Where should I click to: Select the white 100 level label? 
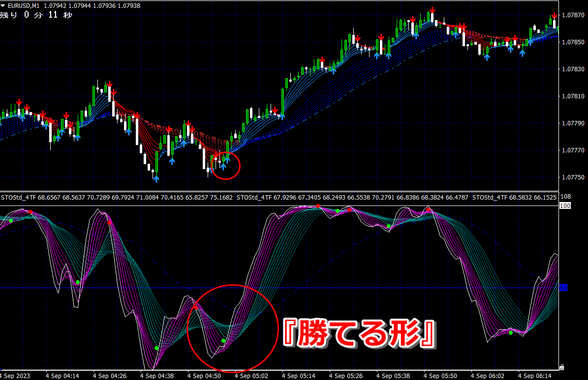pyautogui.click(x=565, y=206)
